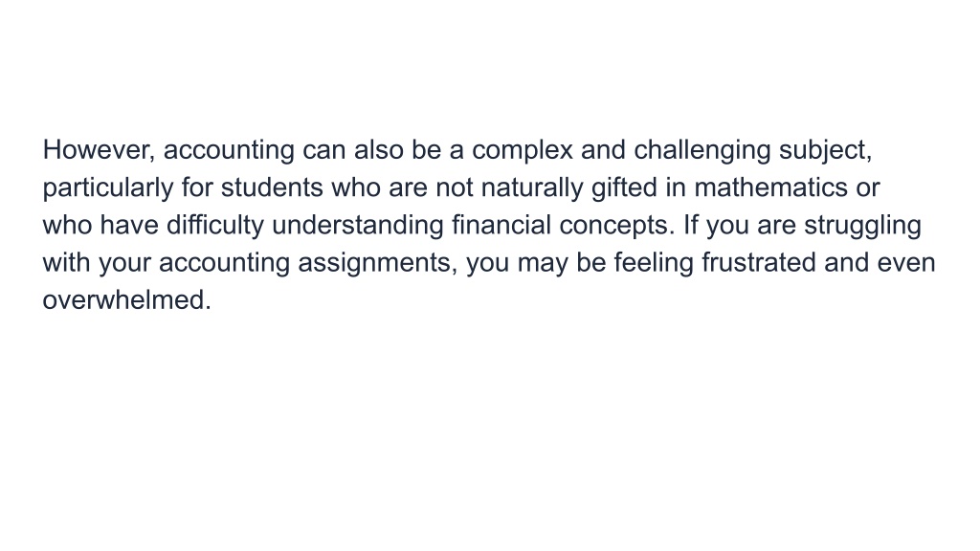Click the word "struggling" in the paragraph

tap(862, 227)
